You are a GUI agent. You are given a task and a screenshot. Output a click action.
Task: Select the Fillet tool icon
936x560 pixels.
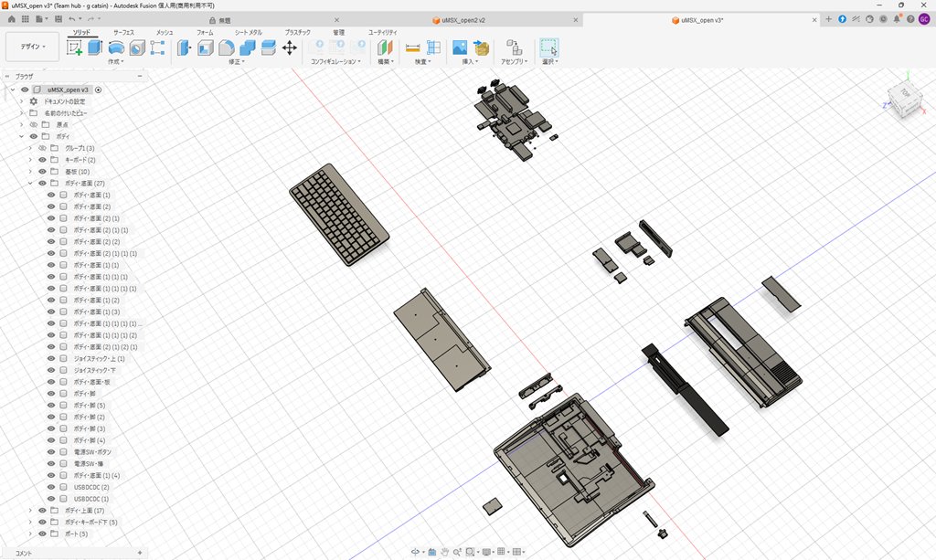[227, 48]
